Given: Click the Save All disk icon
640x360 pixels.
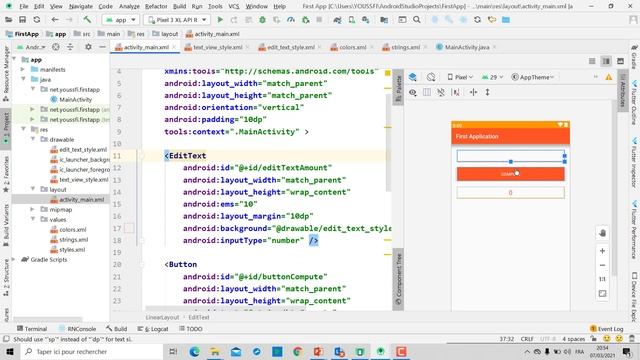Looking at the screenshot, I should pyautogui.click(x=22, y=20).
